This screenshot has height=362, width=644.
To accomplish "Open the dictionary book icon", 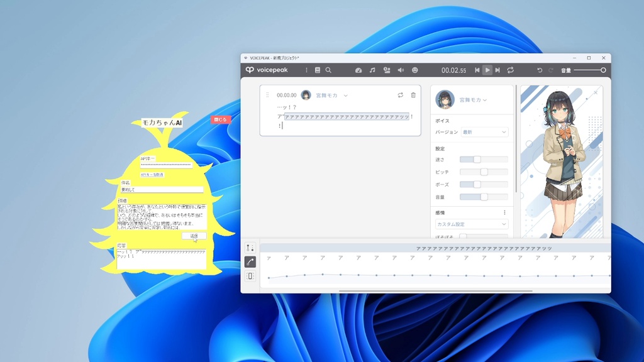I will click(318, 70).
